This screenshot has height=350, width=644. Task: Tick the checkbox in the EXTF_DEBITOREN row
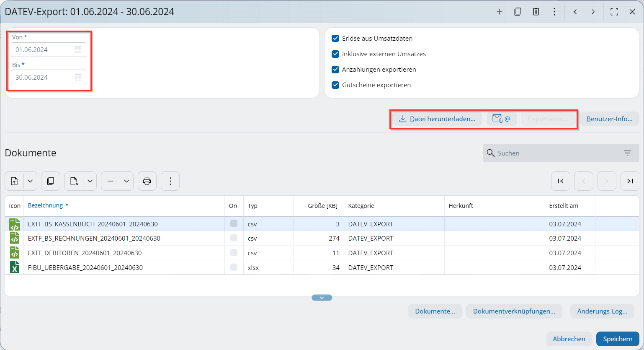(x=234, y=253)
